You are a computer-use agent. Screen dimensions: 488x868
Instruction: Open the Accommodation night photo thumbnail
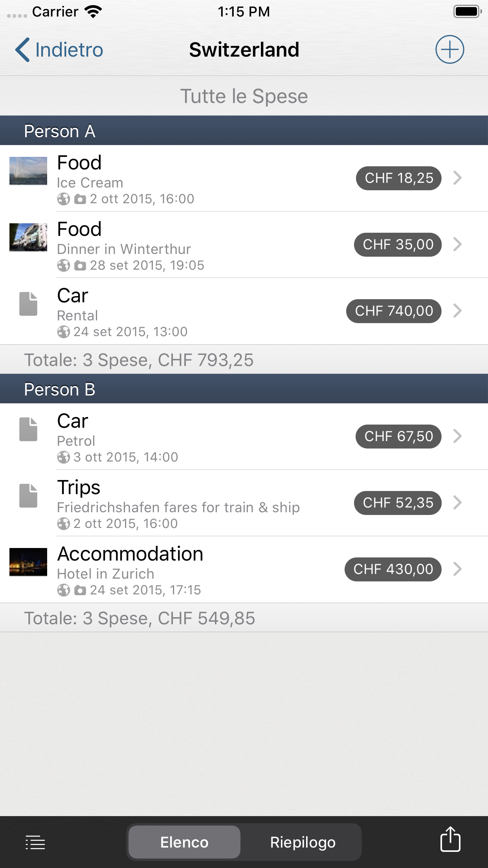[28, 562]
